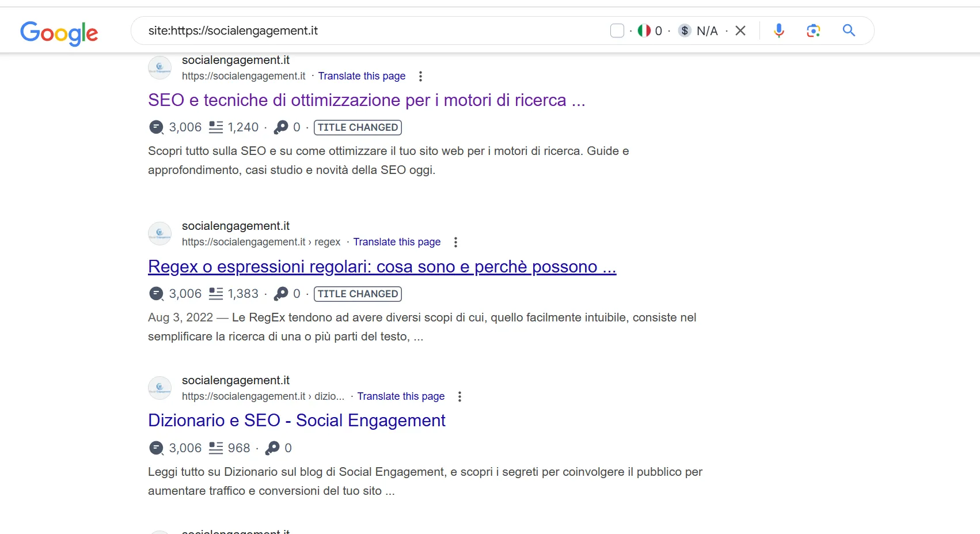
Task: Click the search volume icon on the Dizionario result
Action: 155,448
